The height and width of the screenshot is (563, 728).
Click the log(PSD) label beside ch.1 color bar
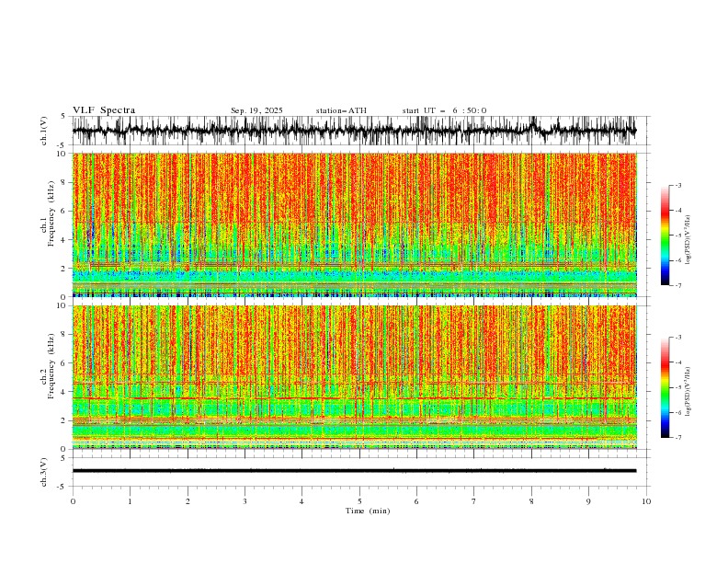tap(689, 240)
